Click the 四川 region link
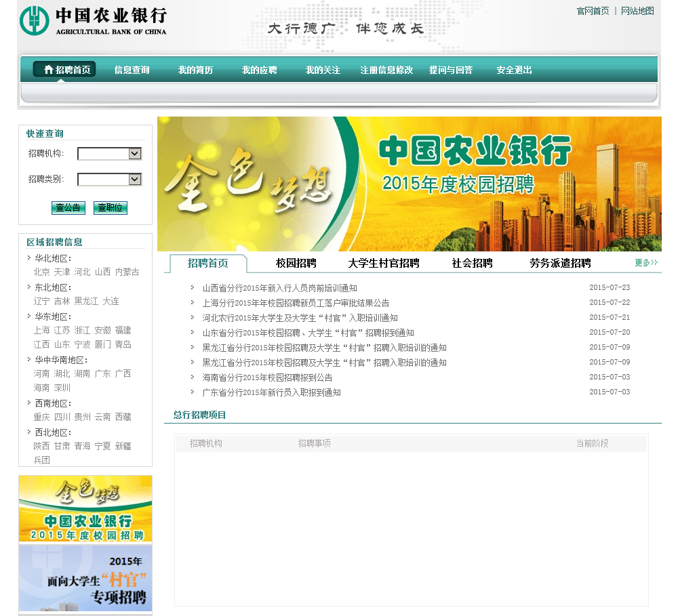Screen dimensions: 678x616 coord(62,417)
